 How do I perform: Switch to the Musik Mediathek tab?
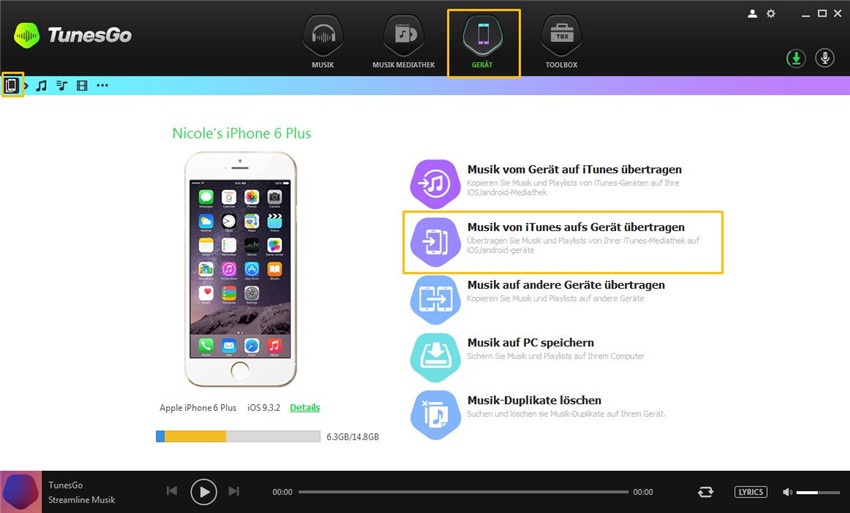403,42
